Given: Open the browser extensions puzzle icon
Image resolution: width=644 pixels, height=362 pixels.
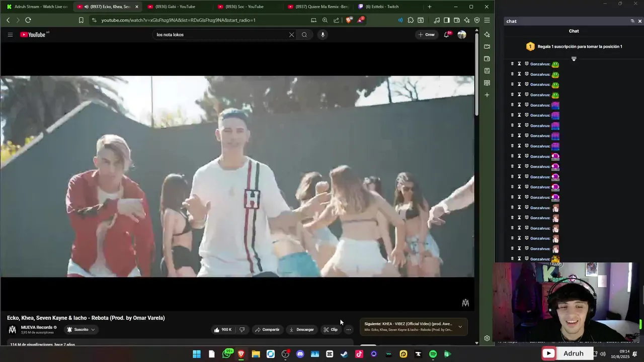Looking at the screenshot, I should click(x=411, y=20).
